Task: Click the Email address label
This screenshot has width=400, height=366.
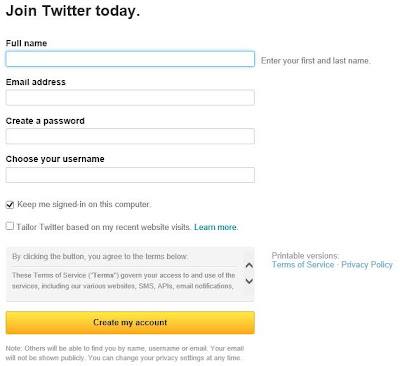Action: 36,82
